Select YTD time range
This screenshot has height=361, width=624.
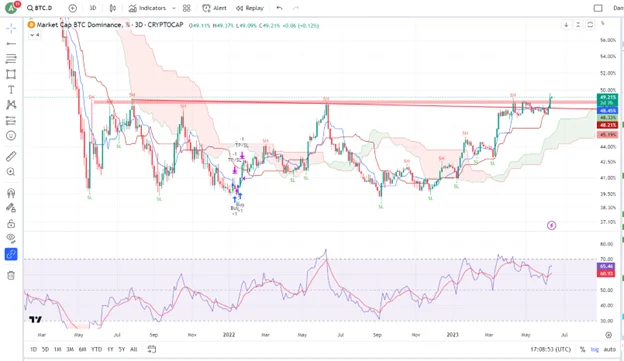click(x=96, y=349)
